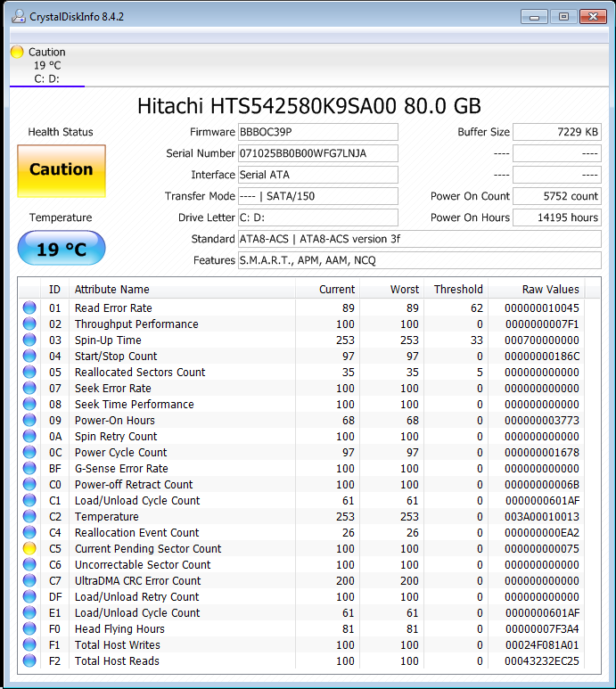Viewport: 616px width, 689px height.
Task: Click raw value 000000000EA2
Action: [542, 532]
